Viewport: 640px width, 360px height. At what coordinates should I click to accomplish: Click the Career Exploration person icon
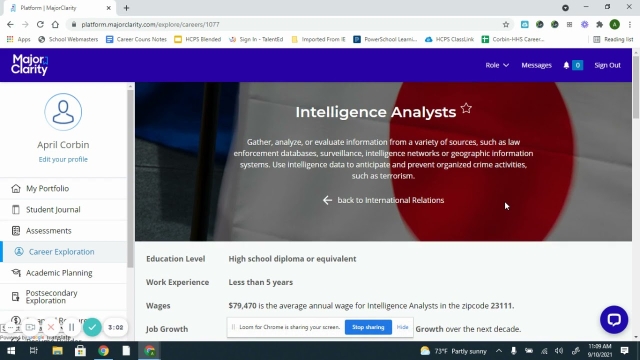[19, 252]
